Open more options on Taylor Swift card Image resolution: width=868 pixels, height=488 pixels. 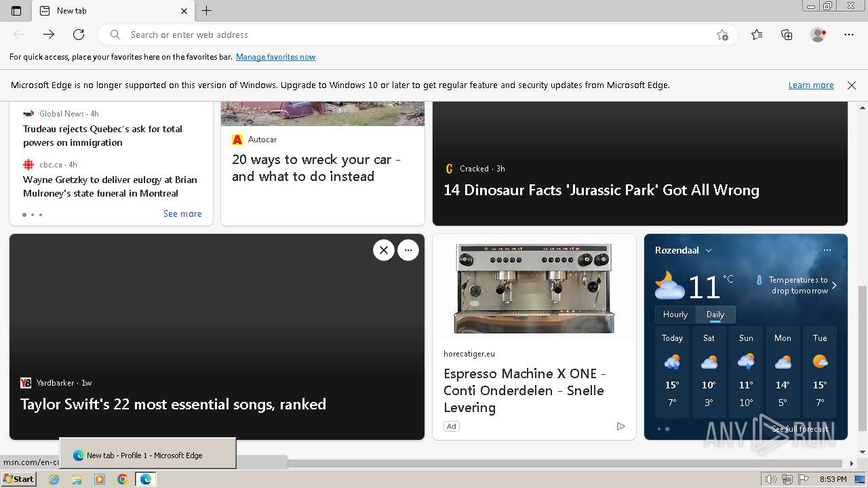[x=408, y=250]
